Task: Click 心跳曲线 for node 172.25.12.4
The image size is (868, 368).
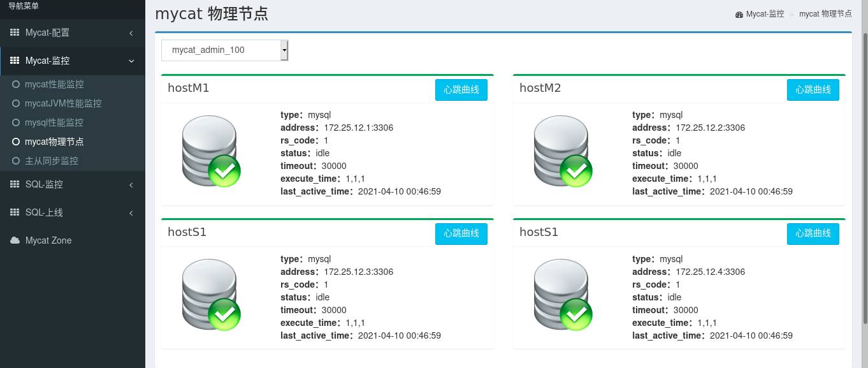Action: coord(813,234)
